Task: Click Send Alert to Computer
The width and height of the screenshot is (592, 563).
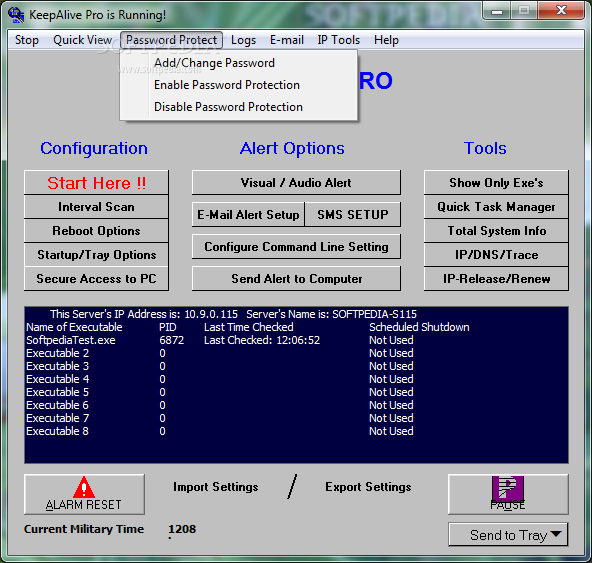Action: click(x=296, y=279)
